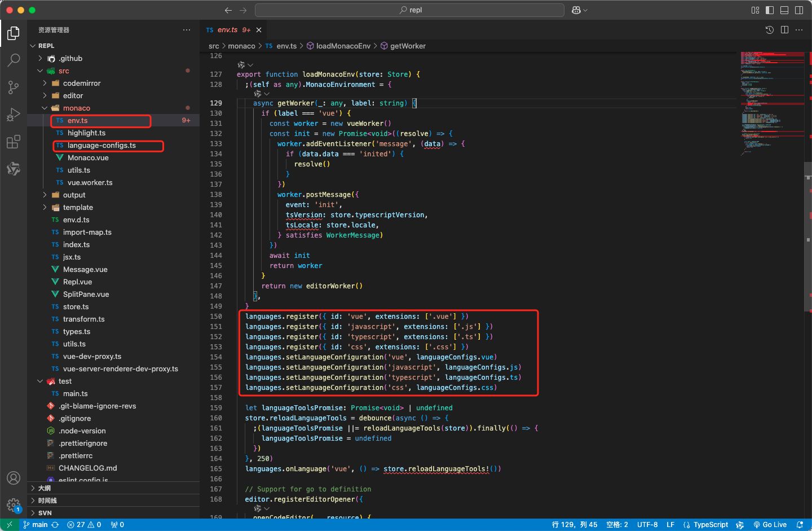Start Go Live server
The height and width of the screenshot is (531, 812).
click(770, 525)
